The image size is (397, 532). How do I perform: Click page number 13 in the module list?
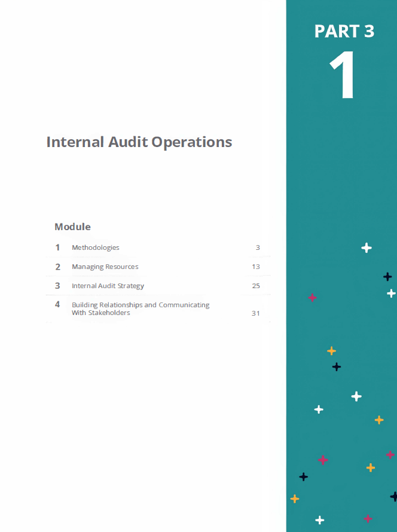[x=256, y=267]
